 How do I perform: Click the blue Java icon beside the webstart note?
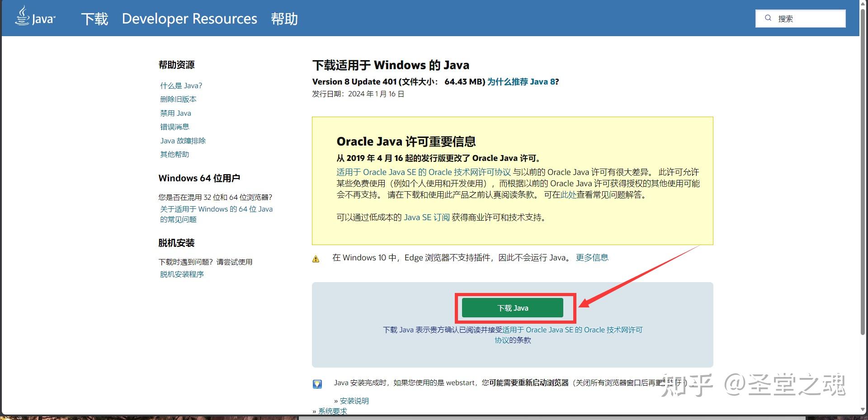click(x=318, y=383)
